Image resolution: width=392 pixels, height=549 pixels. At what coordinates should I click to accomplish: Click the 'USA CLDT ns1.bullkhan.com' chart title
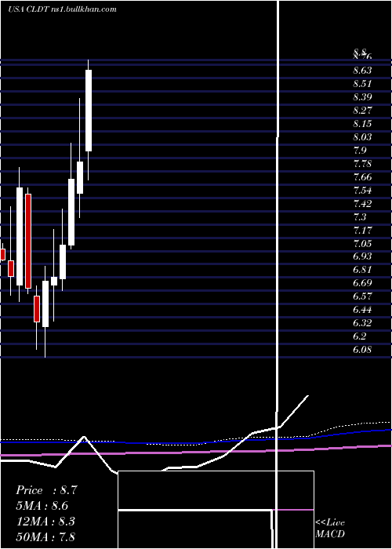coord(62,9)
